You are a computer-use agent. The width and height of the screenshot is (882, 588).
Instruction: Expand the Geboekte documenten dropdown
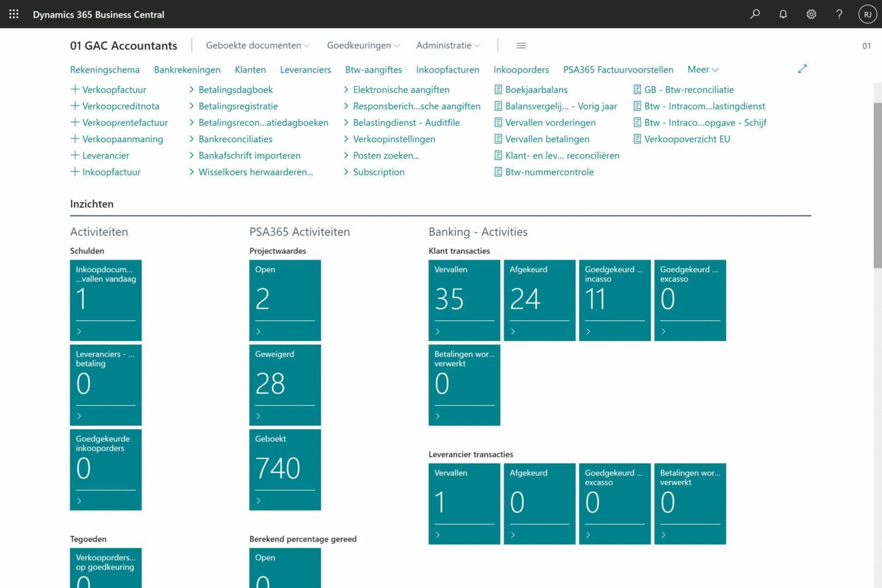[258, 45]
